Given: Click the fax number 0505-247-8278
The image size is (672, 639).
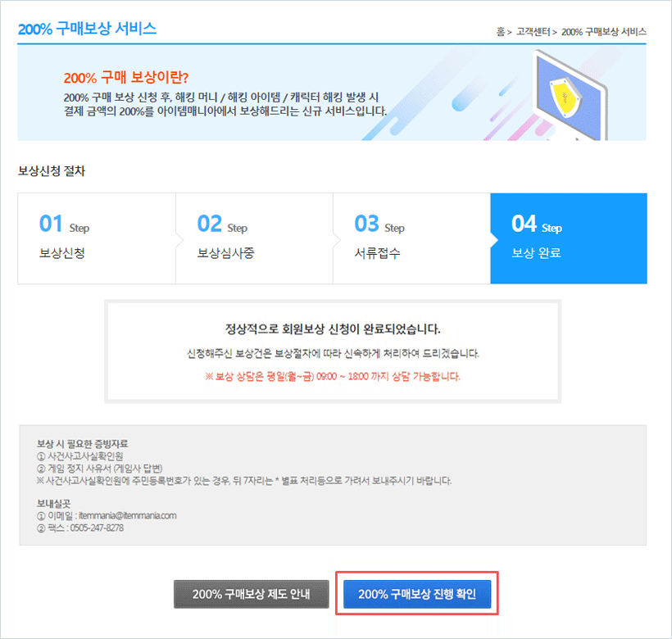Looking at the screenshot, I should (x=97, y=528).
